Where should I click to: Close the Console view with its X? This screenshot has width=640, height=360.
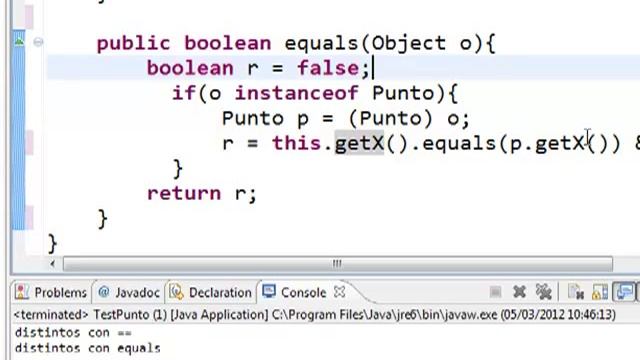coord(339,292)
